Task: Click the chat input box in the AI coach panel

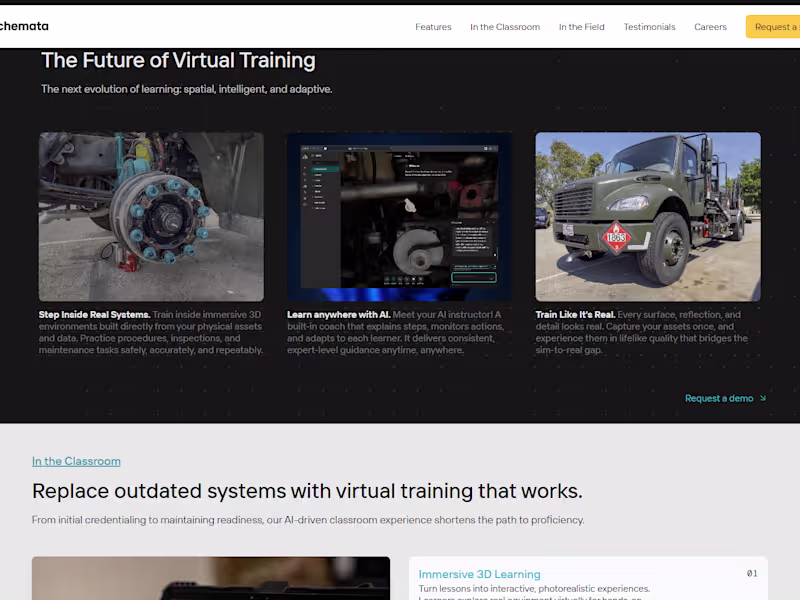Action: (x=473, y=277)
